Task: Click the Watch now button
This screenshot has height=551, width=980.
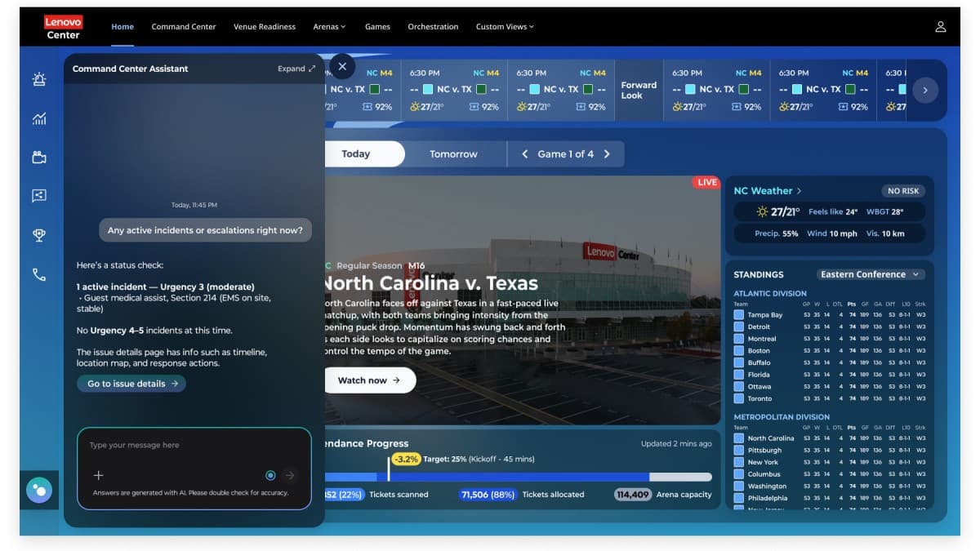Action: [369, 380]
